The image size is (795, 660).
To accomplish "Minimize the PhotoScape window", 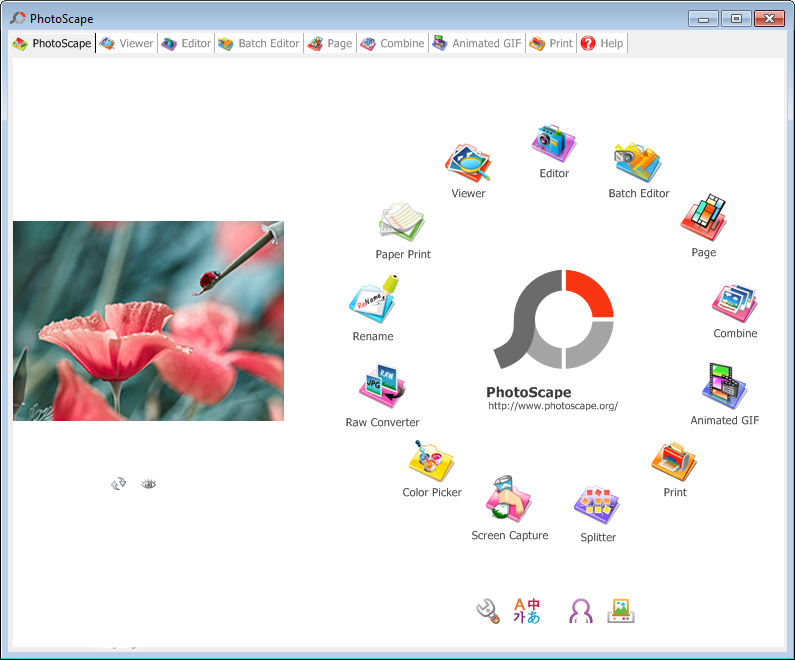I will tap(703, 19).
